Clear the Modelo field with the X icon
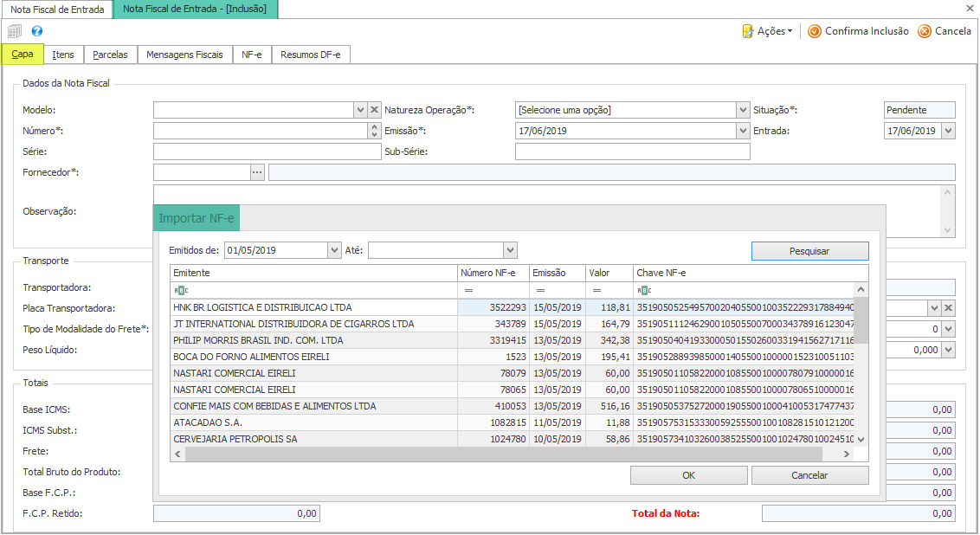The image size is (980, 535). pyautogui.click(x=375, y=110)
